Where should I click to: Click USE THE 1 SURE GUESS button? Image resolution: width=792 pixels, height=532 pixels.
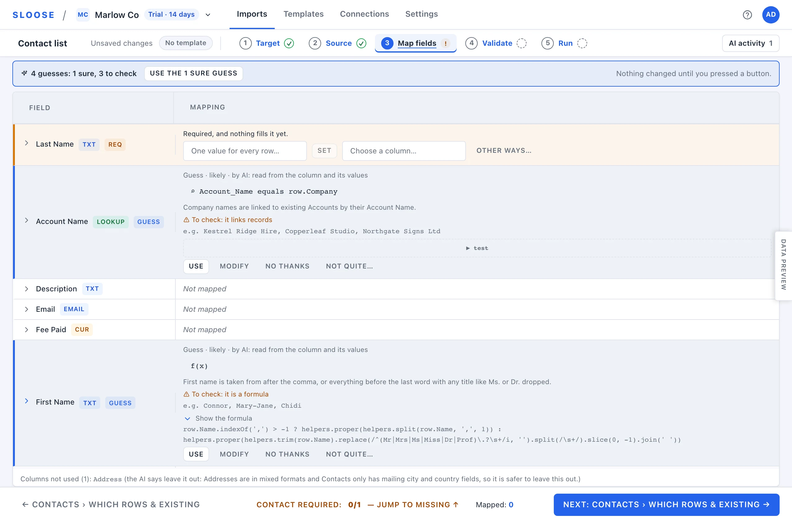pos(193,74)
